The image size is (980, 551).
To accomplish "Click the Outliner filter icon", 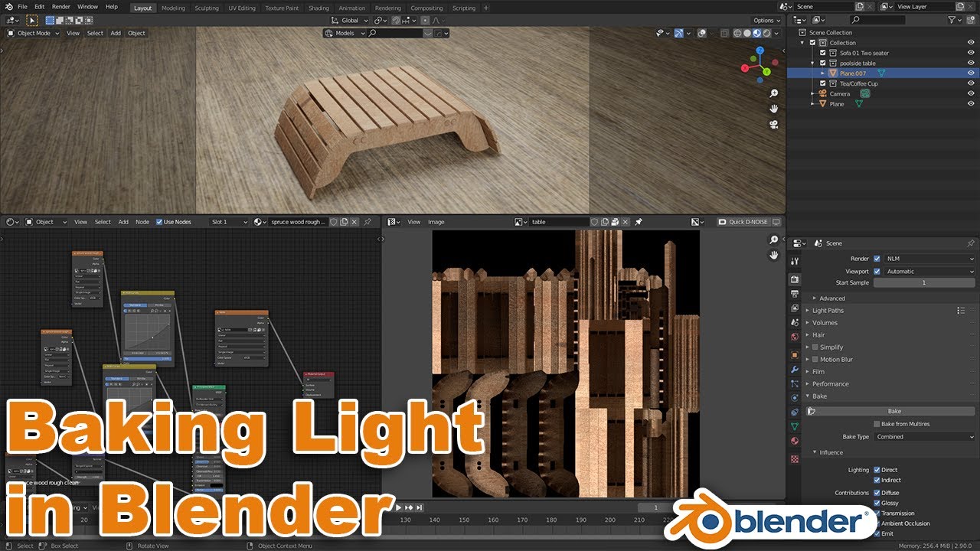I will 952,20.
